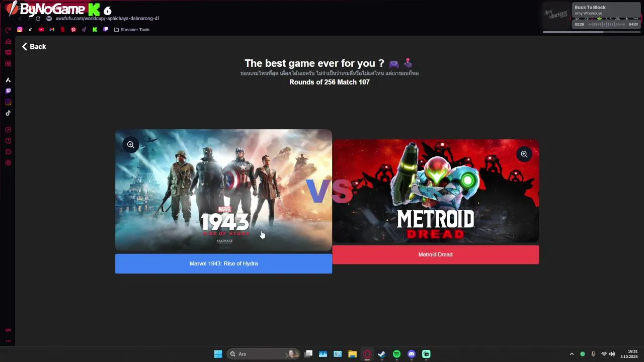Viewport: 644px width, 362px height.
Task: Click the Back To Black song title
Action: click(x=590, y=8)
